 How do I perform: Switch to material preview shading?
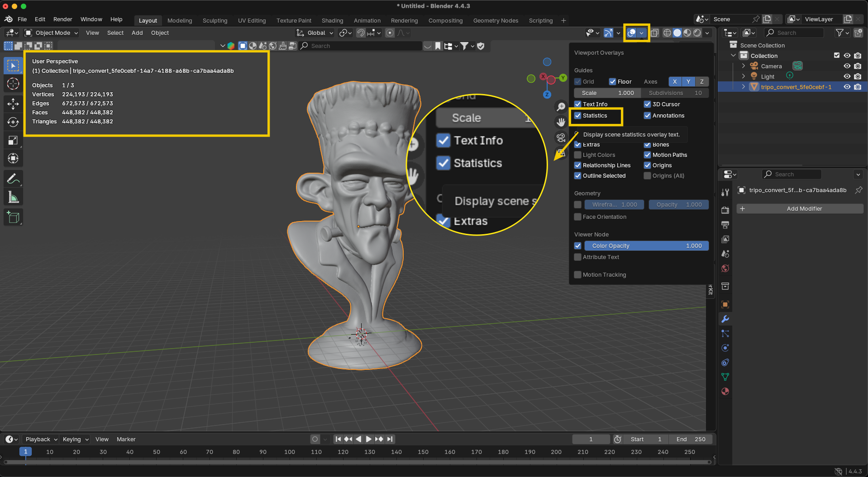(687, 33)
